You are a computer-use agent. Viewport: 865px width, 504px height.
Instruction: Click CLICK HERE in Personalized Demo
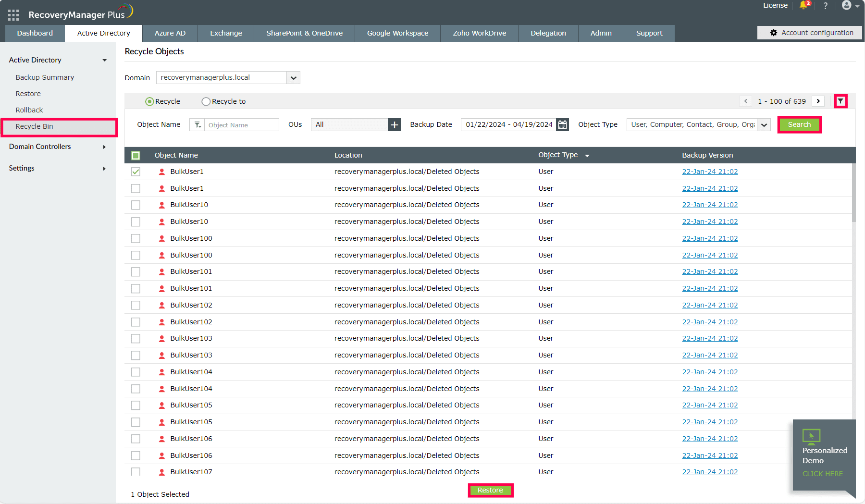[x=822, y=474]
